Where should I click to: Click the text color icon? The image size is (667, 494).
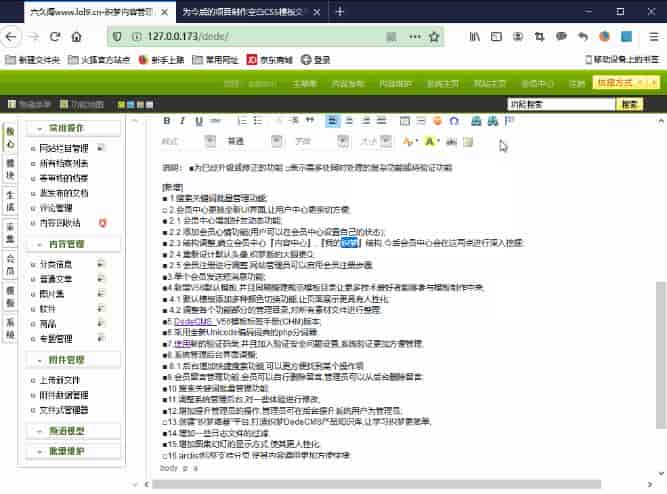pos(408,141)
